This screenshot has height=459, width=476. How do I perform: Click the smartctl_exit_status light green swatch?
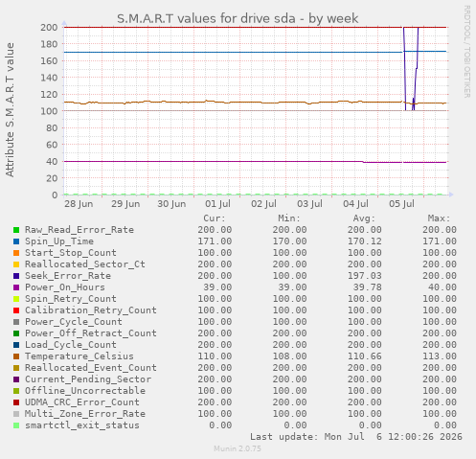tap(16, 425)
